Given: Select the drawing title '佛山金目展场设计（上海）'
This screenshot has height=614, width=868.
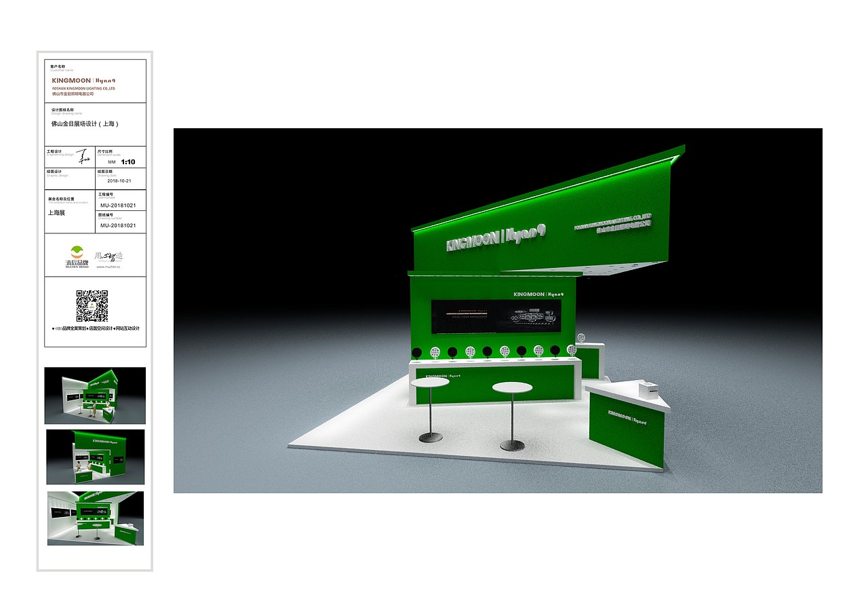Looking at the screenshot, I should (85, 124).
